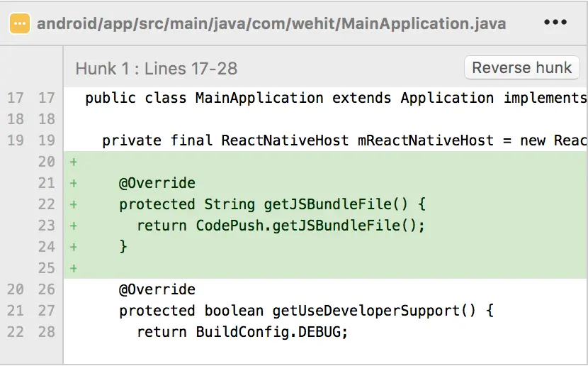Select the MainApplication.java file path header
The width and height of the screenshot is (588, 366).
[x=271, y=23]
